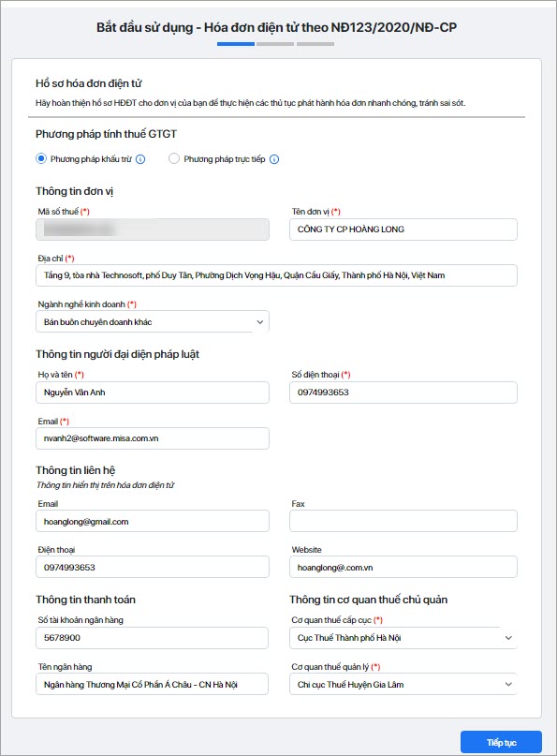Click the Tiếp tục button
557x756 pixels.
point(501,742)
